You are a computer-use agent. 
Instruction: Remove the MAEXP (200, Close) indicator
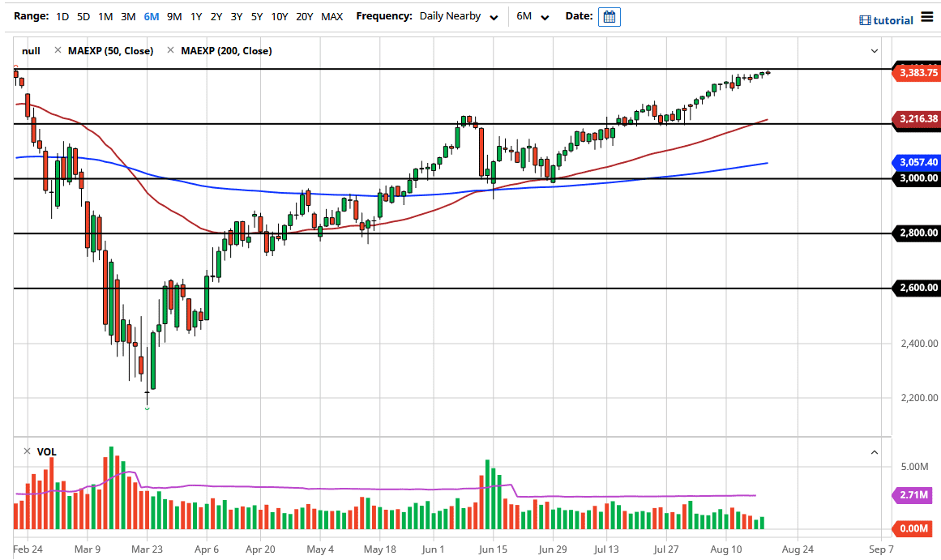pyautogui.click(x=169, y=50)
